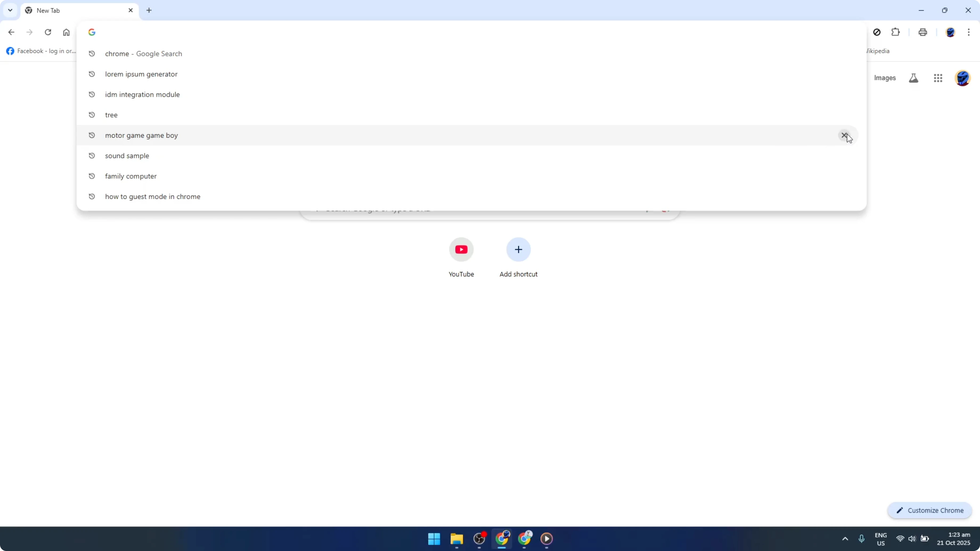Screen dimensions: 980x551
Task: Select the lorem ipsum generator suggestion
Action: (141, 74)
